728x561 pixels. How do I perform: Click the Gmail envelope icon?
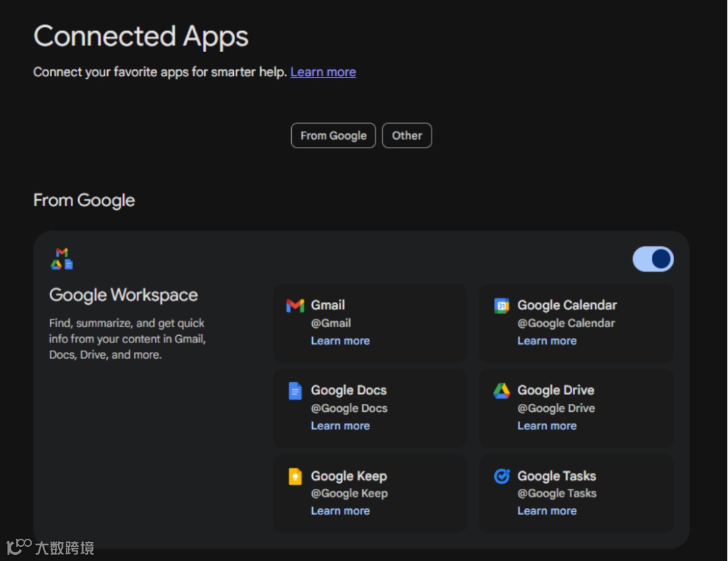[x=295, y=305]
